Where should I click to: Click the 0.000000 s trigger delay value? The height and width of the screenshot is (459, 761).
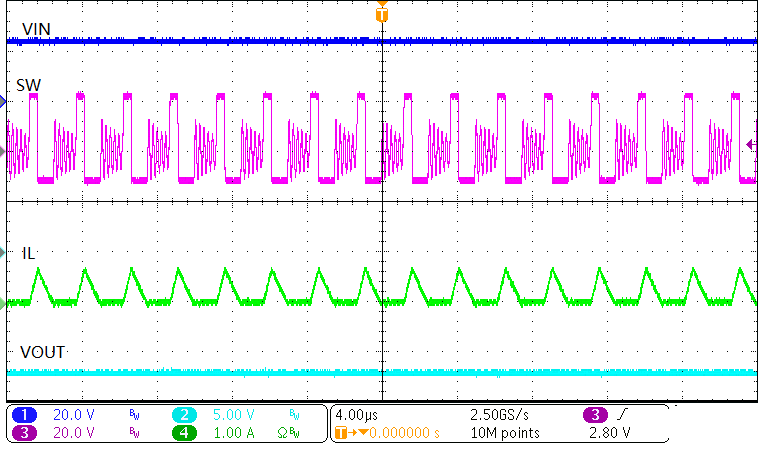click(x=404, y=433)
